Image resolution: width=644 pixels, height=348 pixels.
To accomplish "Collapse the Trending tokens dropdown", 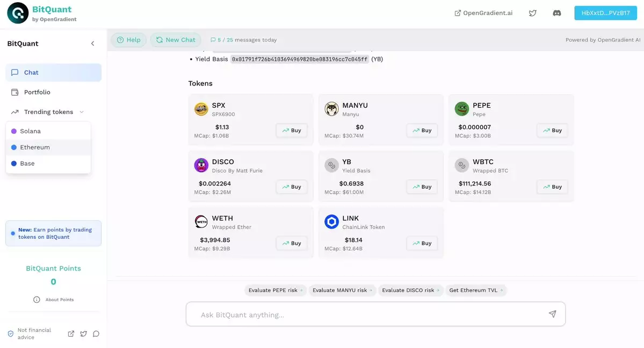I will 82,112.
